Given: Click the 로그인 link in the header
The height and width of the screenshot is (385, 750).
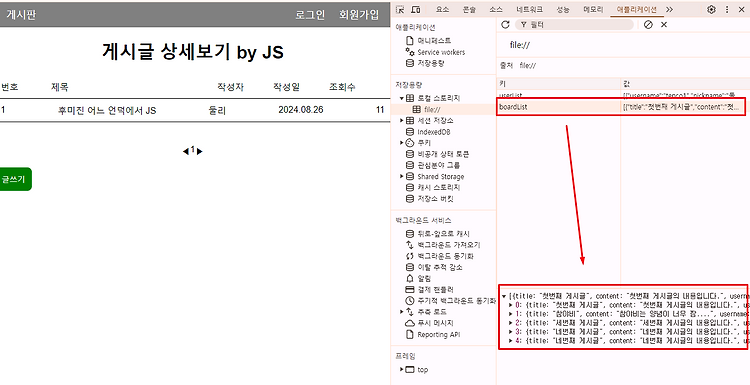Looking at the screenshot, I should click(x=310, y=14).
